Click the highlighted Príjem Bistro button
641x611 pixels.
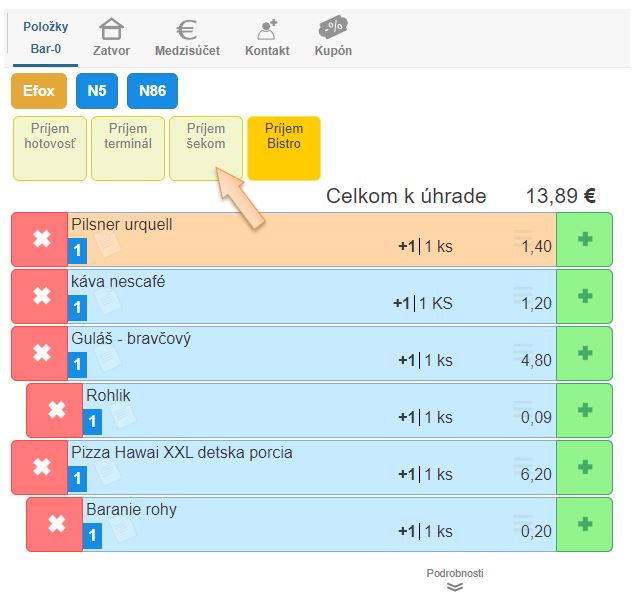284,148
